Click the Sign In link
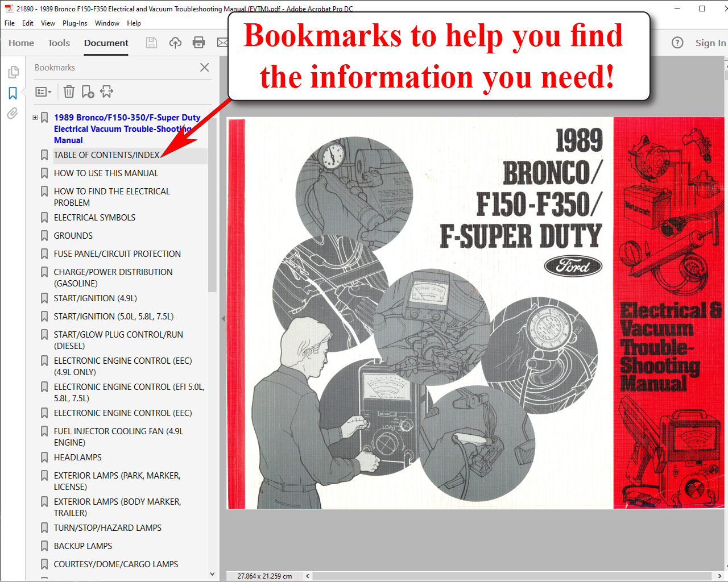This screenshot has height=582, width=728. click(710, 43)
